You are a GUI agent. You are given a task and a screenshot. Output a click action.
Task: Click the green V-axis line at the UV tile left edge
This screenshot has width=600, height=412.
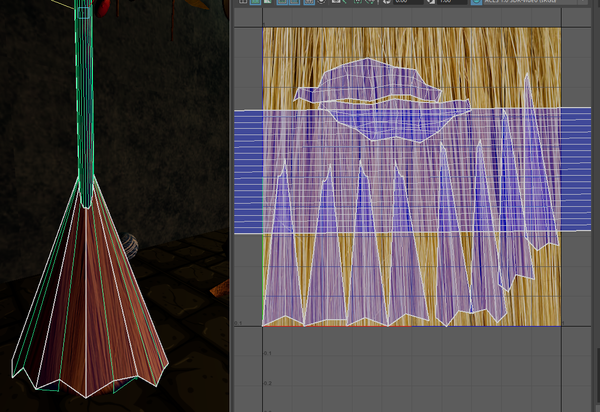coord(263,280)
